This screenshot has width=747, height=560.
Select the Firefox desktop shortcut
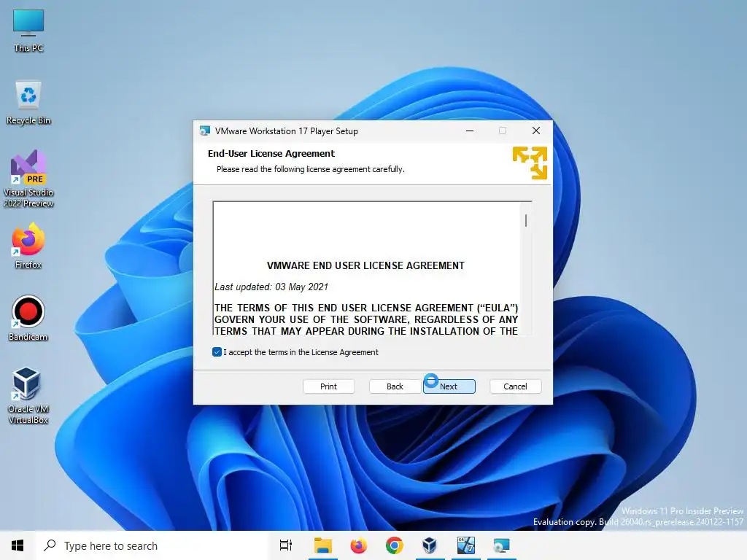click(x=28, y=246)
